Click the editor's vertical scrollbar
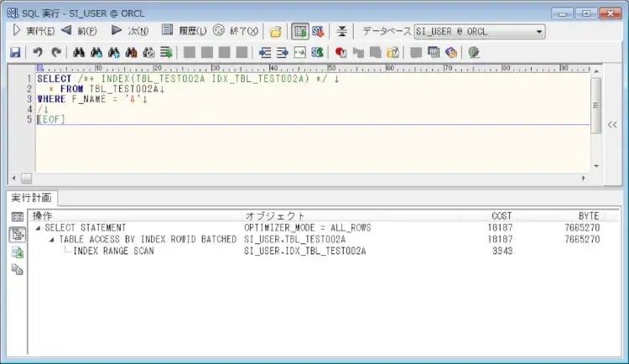The height and width of the screenshot is (364, 629). 595,105
